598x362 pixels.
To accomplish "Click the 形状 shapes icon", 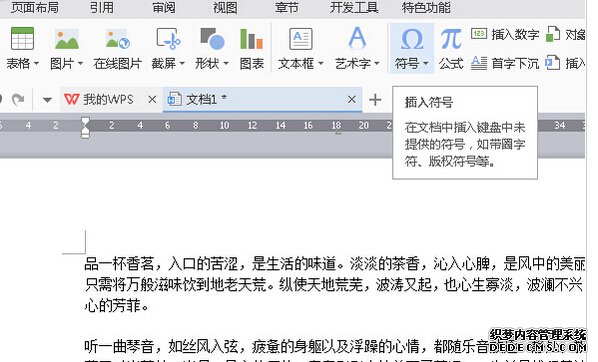I will [x=212, y=39].
